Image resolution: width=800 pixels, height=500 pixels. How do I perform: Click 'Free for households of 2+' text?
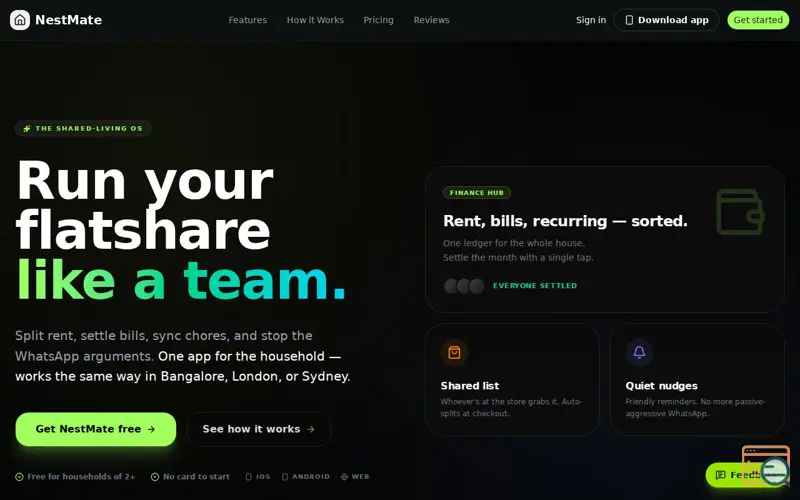(x=82, y=477)
